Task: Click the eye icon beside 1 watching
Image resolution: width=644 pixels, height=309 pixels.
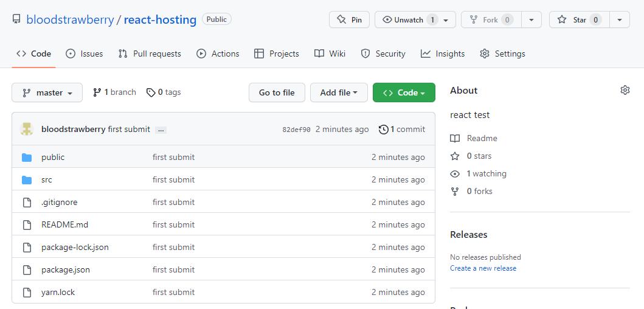Action: (x=455, y=174)
